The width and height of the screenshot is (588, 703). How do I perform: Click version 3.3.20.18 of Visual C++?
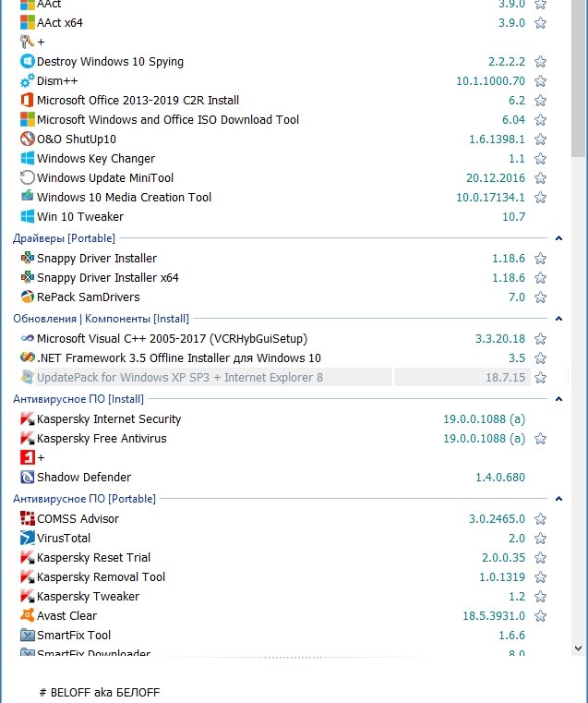pos(499,338)
